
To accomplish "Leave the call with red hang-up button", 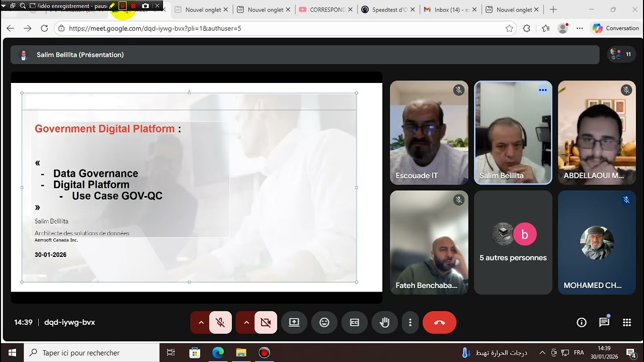I will coord(439,323).
